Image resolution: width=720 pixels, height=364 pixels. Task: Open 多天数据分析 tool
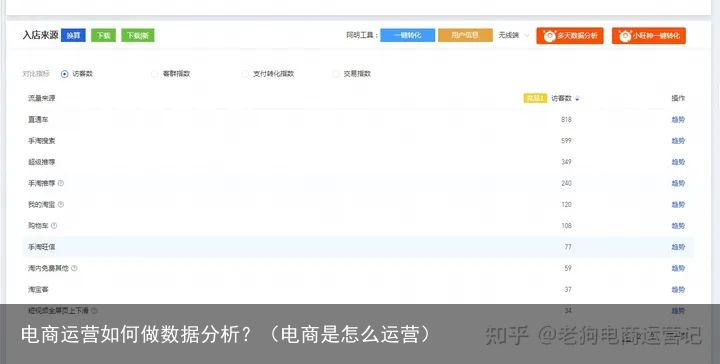(x=570, y=35)
